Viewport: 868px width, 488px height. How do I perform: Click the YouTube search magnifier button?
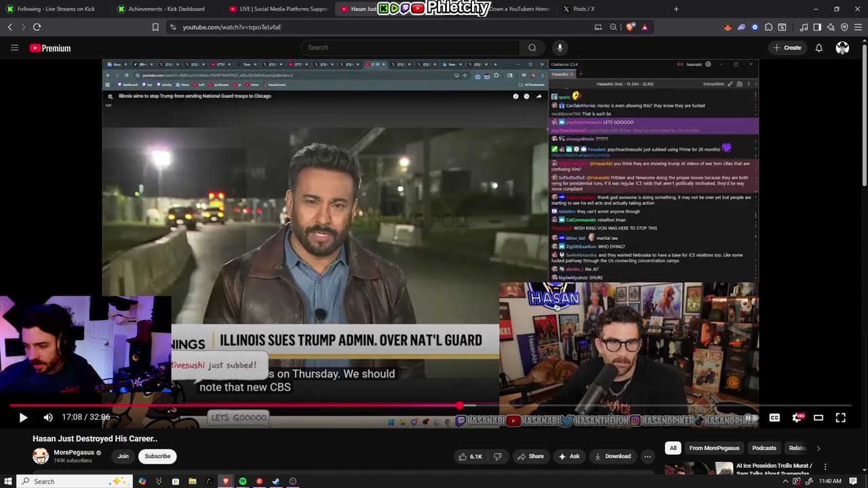click(532, 47)
